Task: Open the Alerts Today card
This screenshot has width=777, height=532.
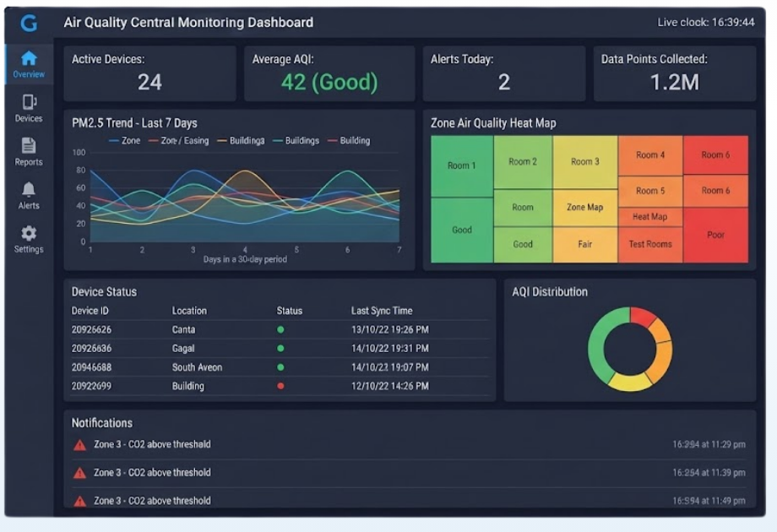Action: pyautogui.click(x=503, y=73)
